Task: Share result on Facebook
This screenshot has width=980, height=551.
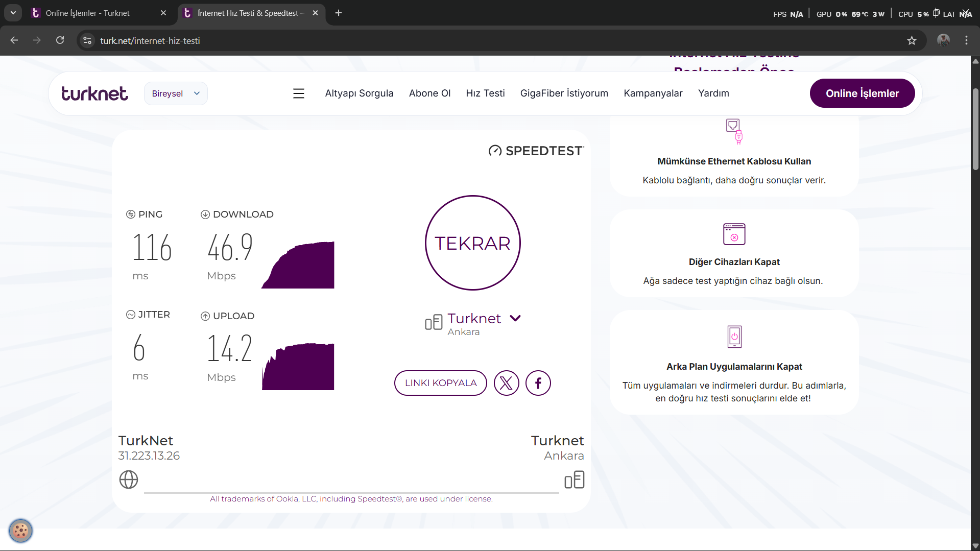Action: click(x=538, y=383)
